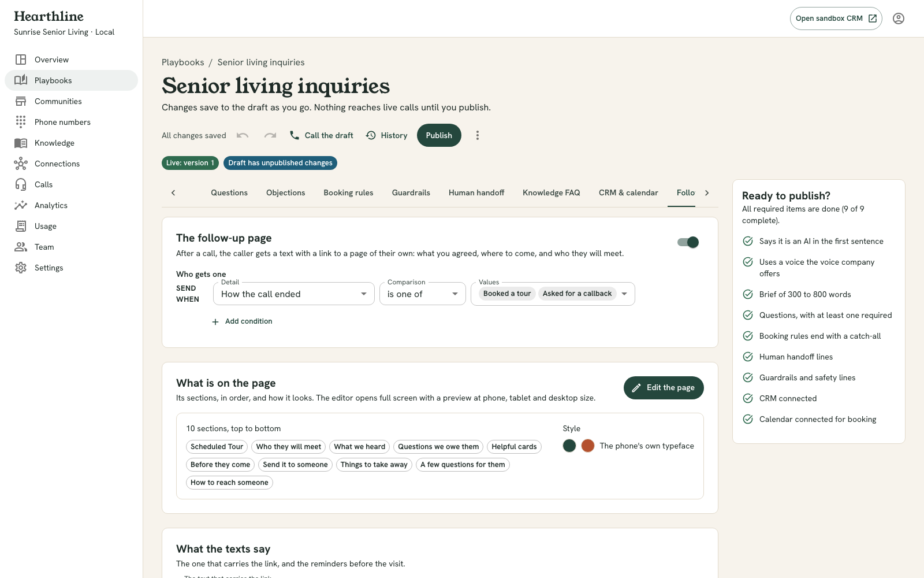924x578 pixels.
Task: Add a condition
Action: (x=242, y=321)
